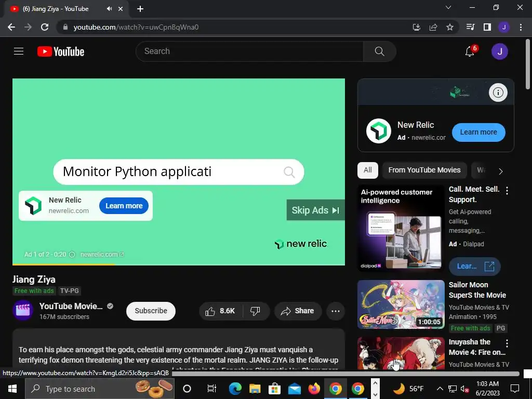Open Chrome three-dot menu
Image resolution: width=532 pixels, height=399 pixels.
[521, 27]
